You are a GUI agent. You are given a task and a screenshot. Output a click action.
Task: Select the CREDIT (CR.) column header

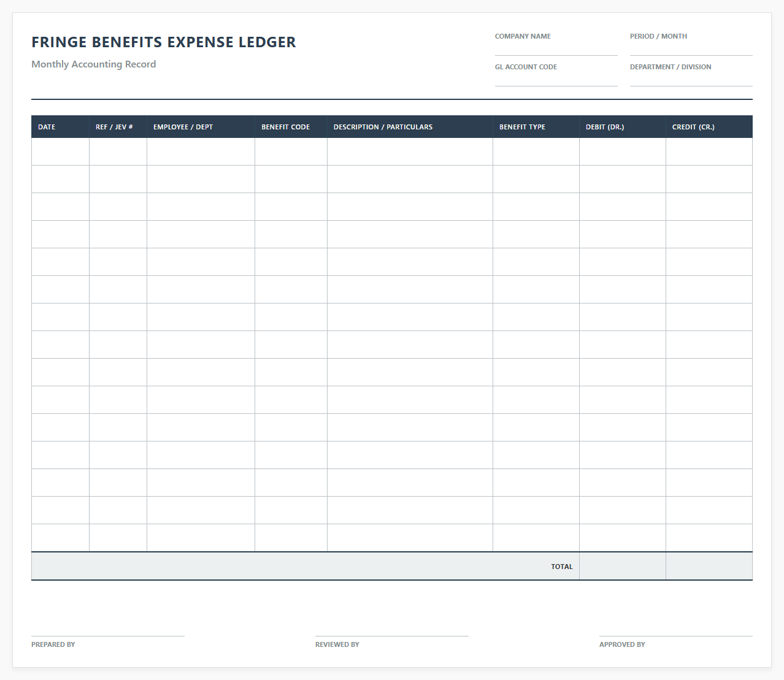click(709, 127)
